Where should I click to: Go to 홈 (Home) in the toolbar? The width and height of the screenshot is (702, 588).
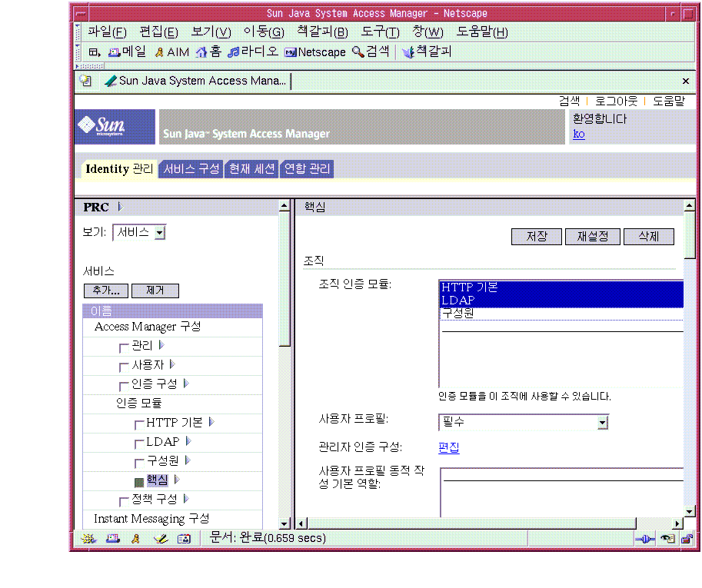pos(208,52)
